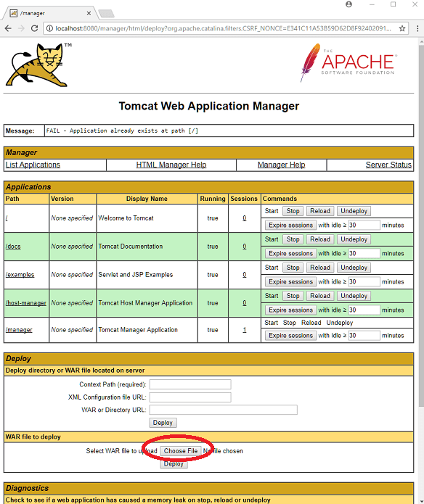424x504 pixels.
Task: Undeploy the Tomcat Host Manager Application
Action: (354, 296)
